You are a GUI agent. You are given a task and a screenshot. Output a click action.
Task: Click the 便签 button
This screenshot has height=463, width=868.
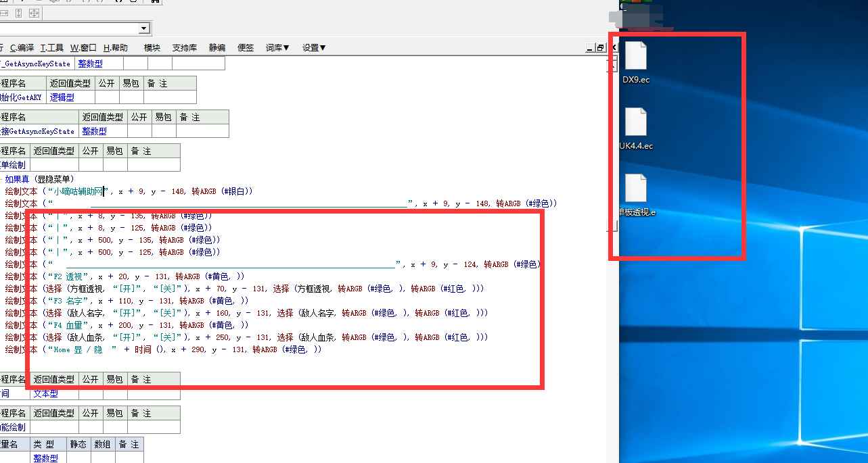coord(246,48)
